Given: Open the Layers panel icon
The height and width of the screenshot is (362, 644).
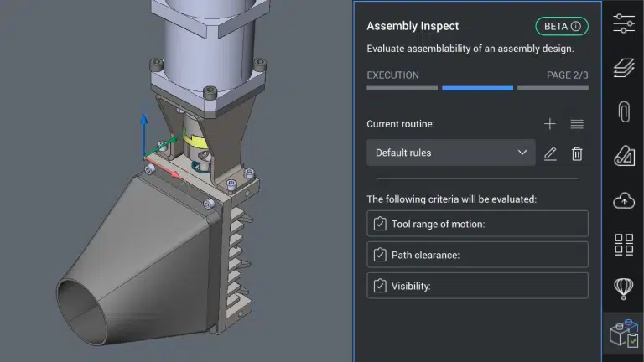Looking at the screenshot, I should pos(624,67).
